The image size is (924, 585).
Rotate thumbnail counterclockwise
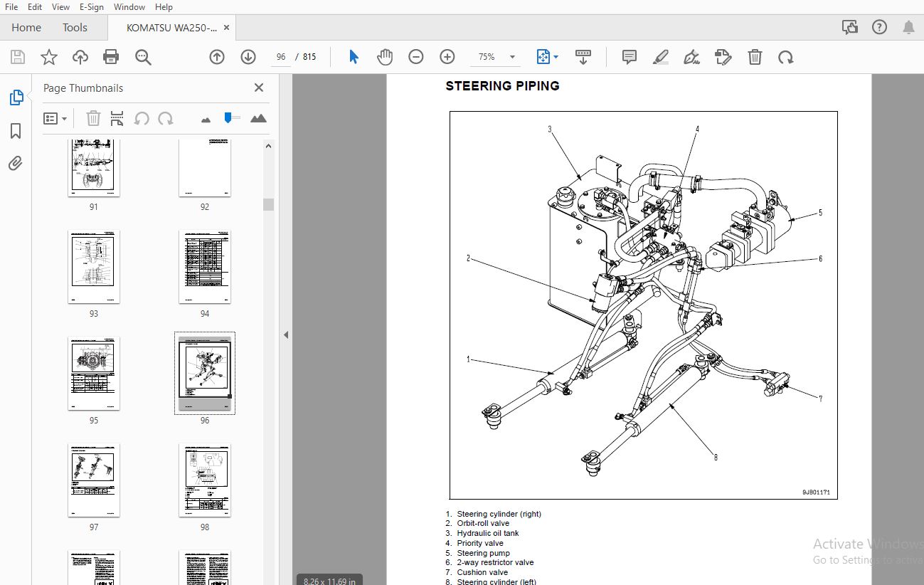[142, 118]
